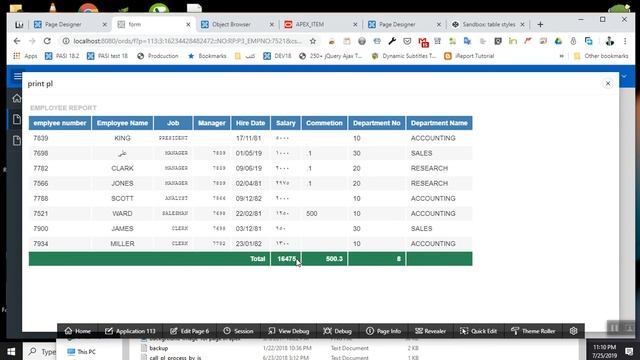Open PASI test 18 bookmark
The image size is (640, 360).
pos(107,56)
